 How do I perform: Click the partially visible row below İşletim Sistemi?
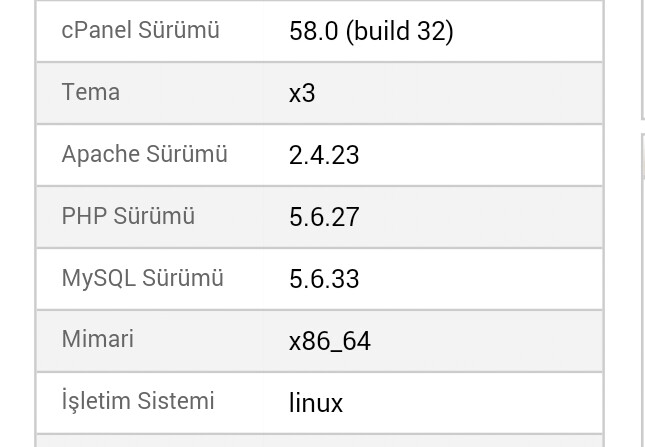click(x=320, y=441)
